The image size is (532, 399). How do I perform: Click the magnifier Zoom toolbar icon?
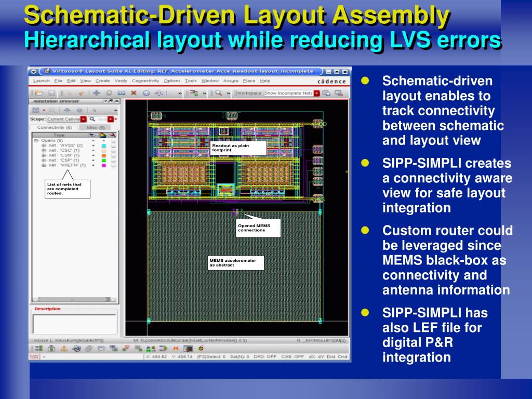click(219, 92)
